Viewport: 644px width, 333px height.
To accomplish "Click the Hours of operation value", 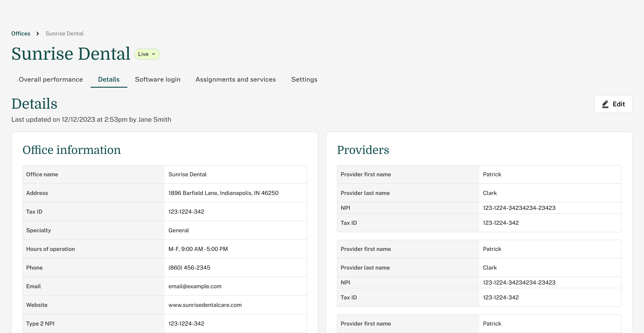I will 198,249.
